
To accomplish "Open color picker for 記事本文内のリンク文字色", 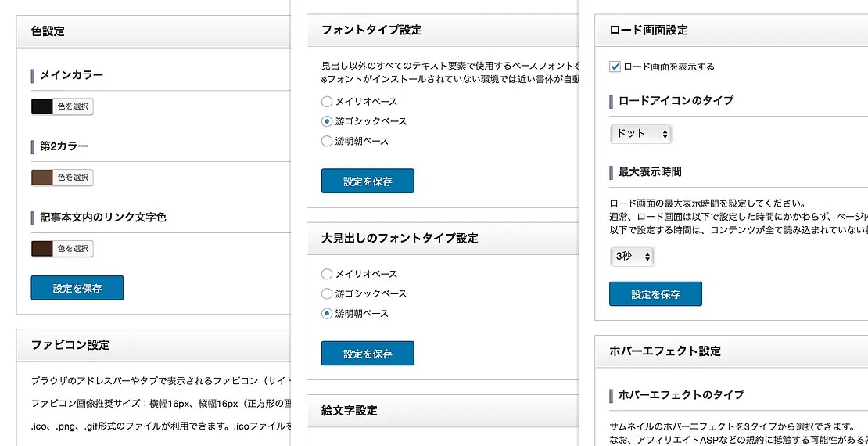I will point(73,249).
